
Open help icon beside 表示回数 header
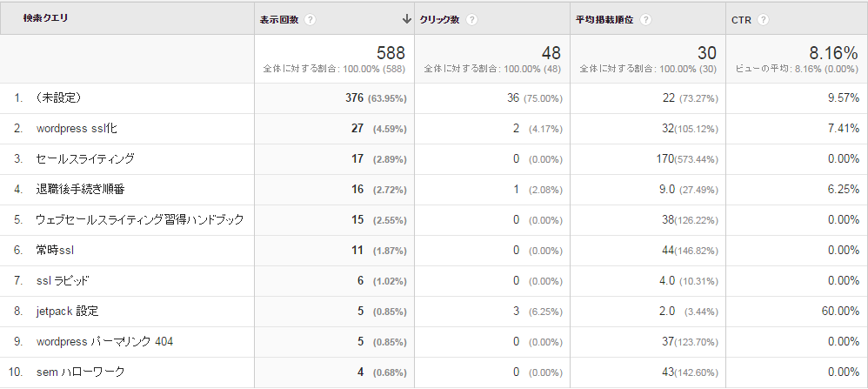click(x=310, y=19)
